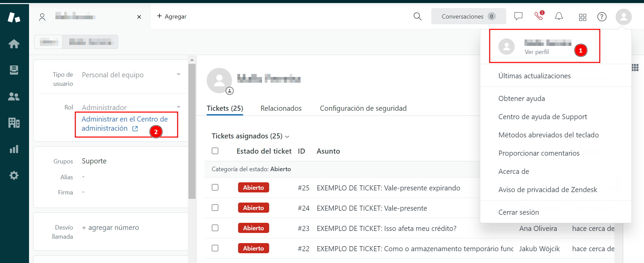Select the Views icon in sidebar
The height and width of the screenshot is (263, 644).
pyautogui.click(x=14, y=70)
